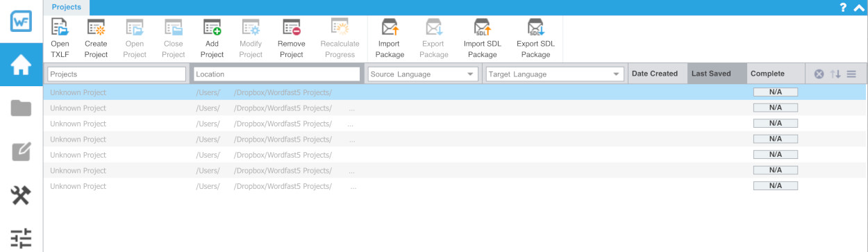Open the tools wrench sidebar icon
Image resolution: width=868 pixels, height=252 pixels.
pyautogui.click(x=21, y=195)
